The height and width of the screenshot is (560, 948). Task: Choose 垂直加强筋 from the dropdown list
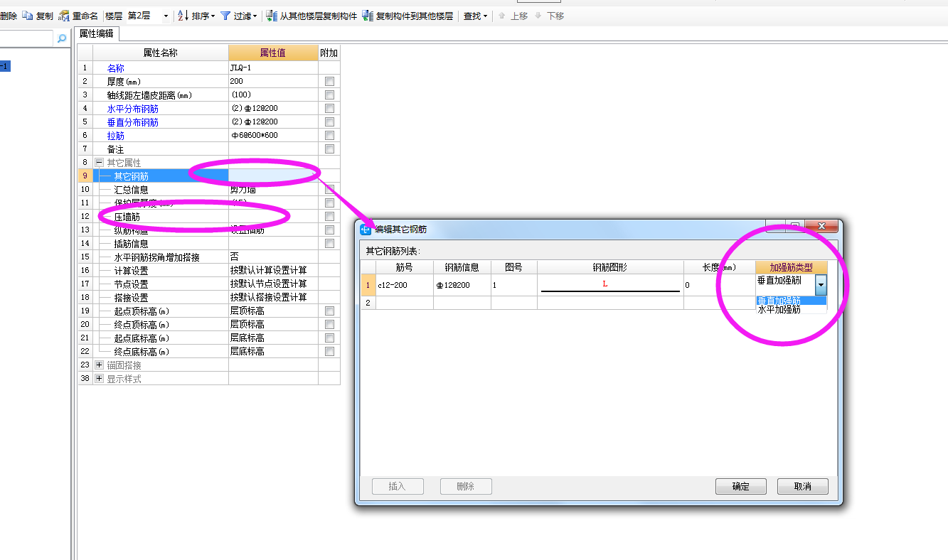point(791,301)
